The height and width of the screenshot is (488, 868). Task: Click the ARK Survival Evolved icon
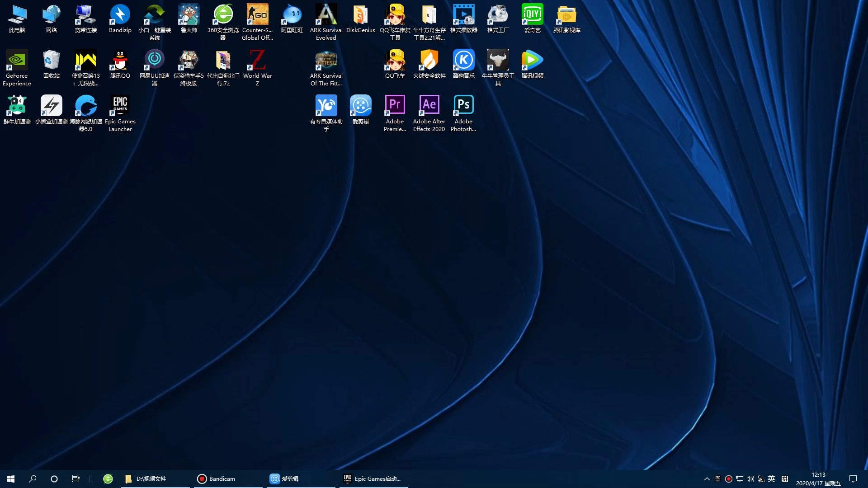point(326,14)
